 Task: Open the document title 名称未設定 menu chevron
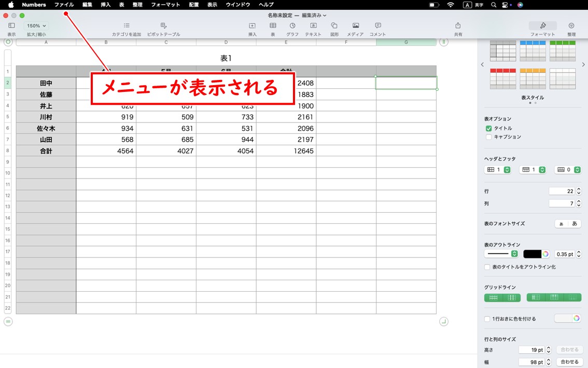click(325, 15)
